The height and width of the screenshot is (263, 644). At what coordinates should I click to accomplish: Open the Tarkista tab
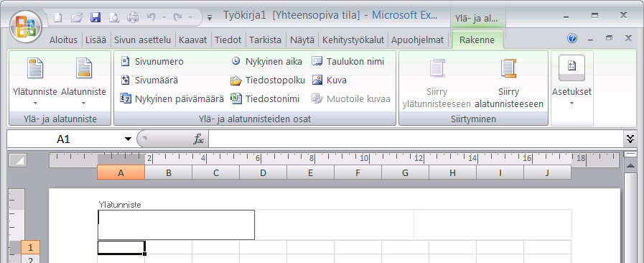266,40
